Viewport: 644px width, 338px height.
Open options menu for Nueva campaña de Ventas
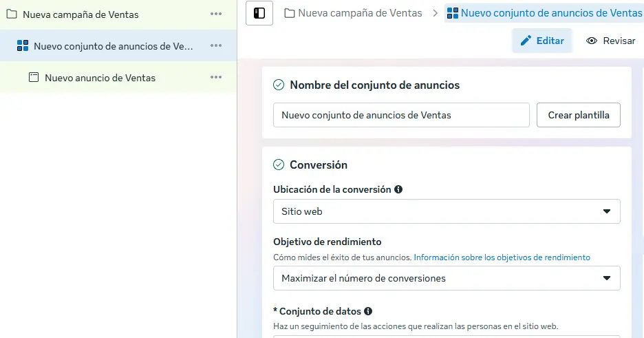tap(216, 14)
